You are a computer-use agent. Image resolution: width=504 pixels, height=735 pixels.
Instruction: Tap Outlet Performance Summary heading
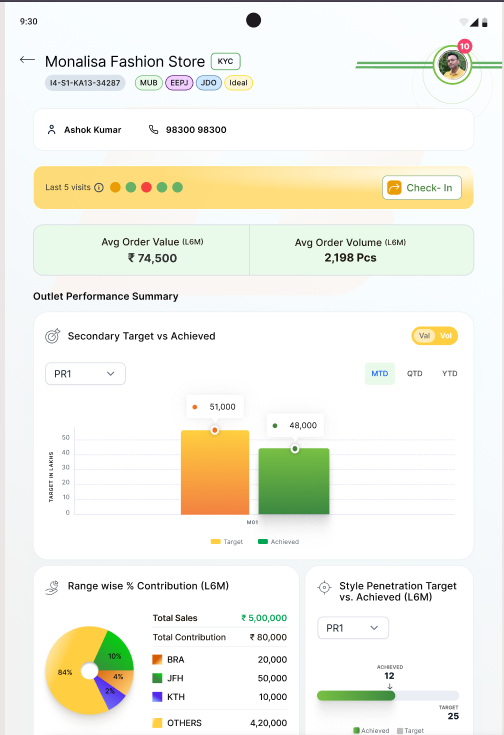tap(105, 296)
